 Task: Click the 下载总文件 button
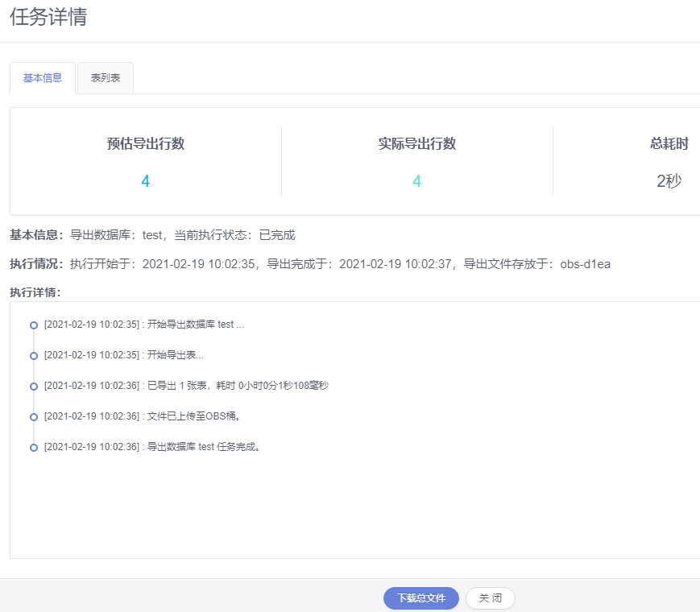point(421,598)
